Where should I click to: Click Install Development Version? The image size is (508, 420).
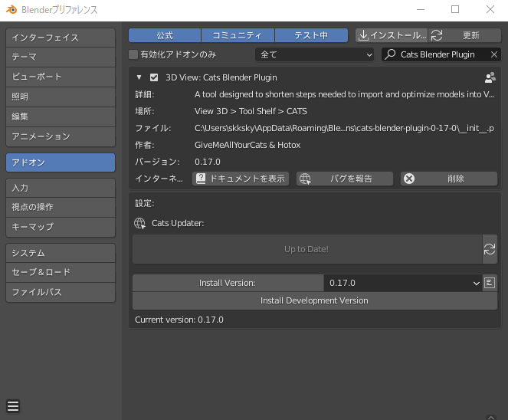315,300
